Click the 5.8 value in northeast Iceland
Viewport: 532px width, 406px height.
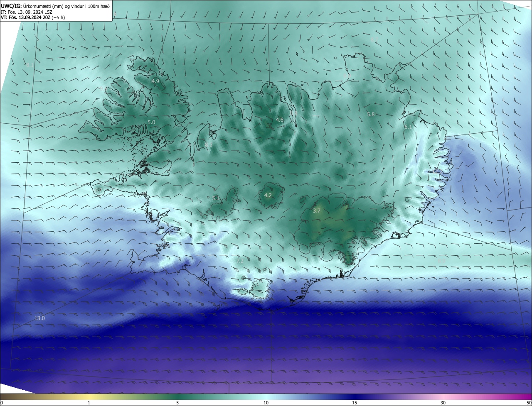(x=371, y=114)
